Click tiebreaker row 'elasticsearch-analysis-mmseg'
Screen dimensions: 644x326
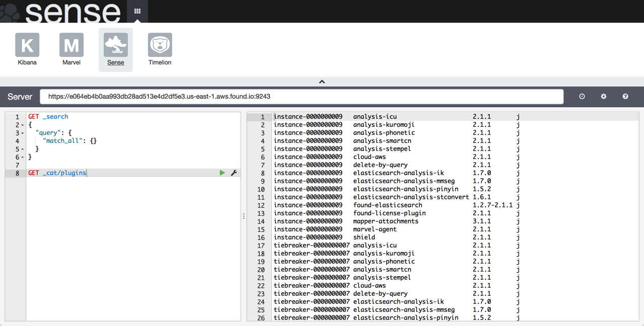(404, 310)
